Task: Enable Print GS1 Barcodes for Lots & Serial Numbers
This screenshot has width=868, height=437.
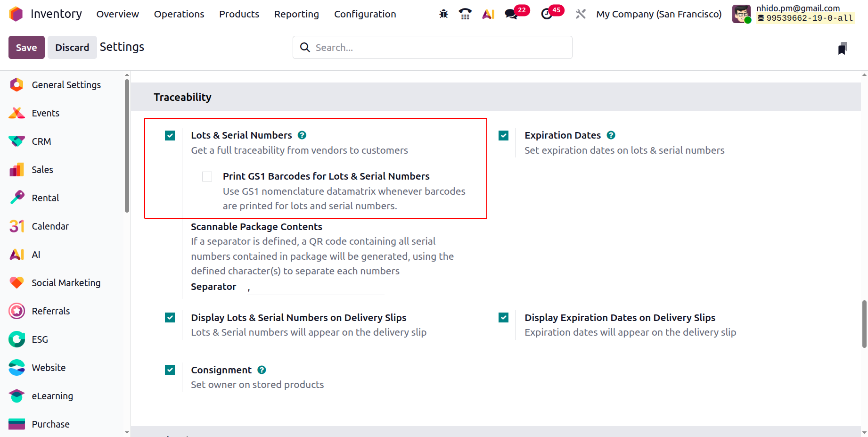Action: click(207, 176)
